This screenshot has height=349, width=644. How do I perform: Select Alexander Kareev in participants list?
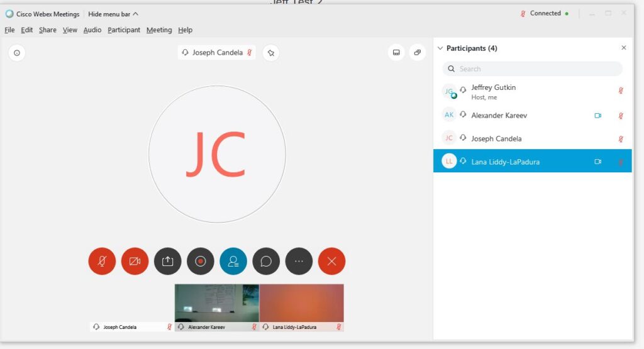click(x=499, y=115)
